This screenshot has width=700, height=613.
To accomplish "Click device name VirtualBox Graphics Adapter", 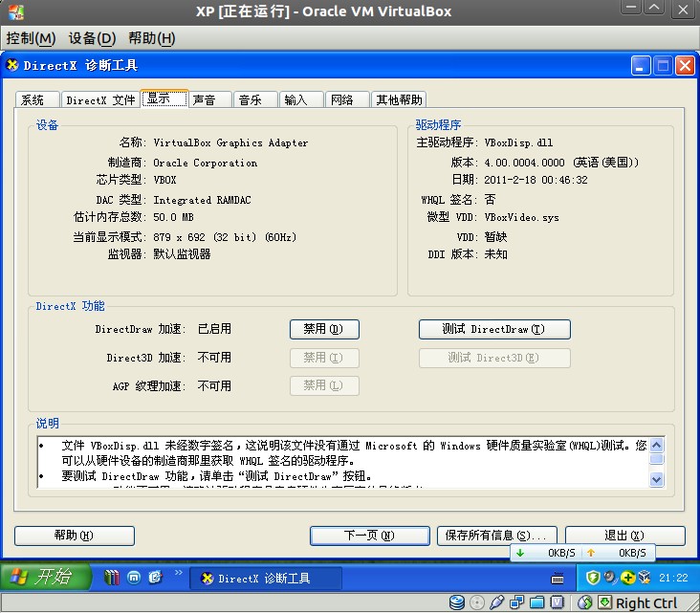I will 230,142.
